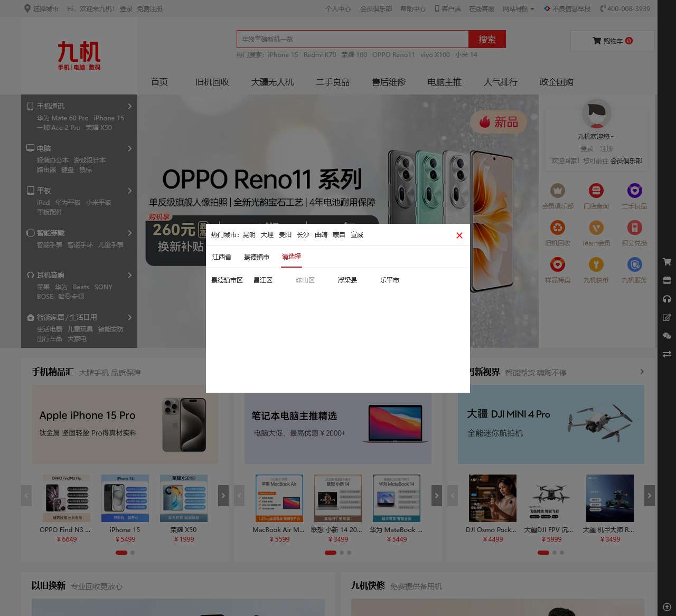Click the 九机 logo
676x616 pixels.
pyautogui.click(x=79, y=56)
